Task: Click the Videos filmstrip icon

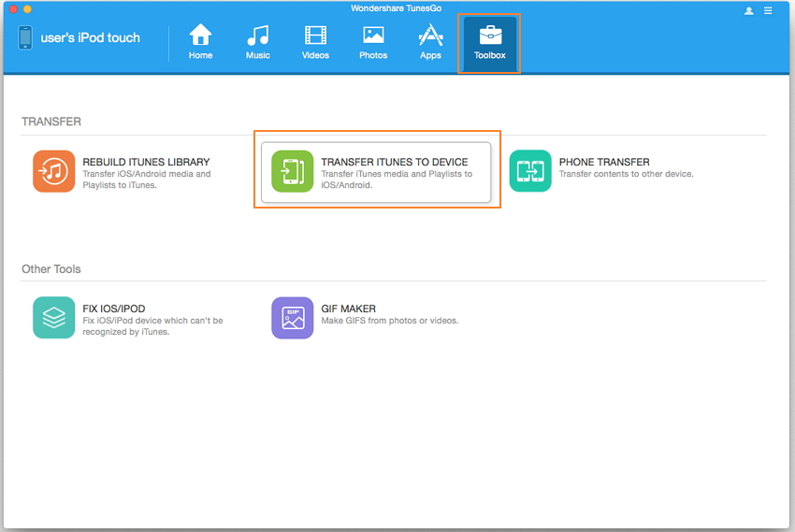Action: (315, 36)
